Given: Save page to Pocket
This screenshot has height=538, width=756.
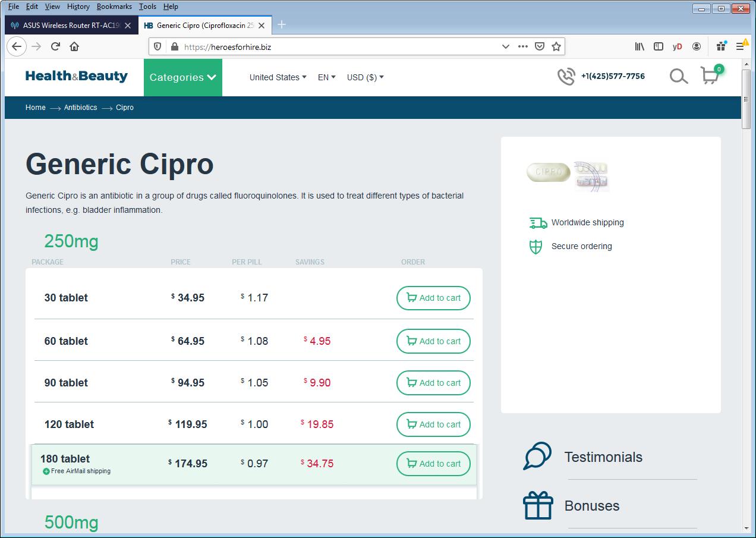Looking at the screenshot, I should tap(539, 46).
